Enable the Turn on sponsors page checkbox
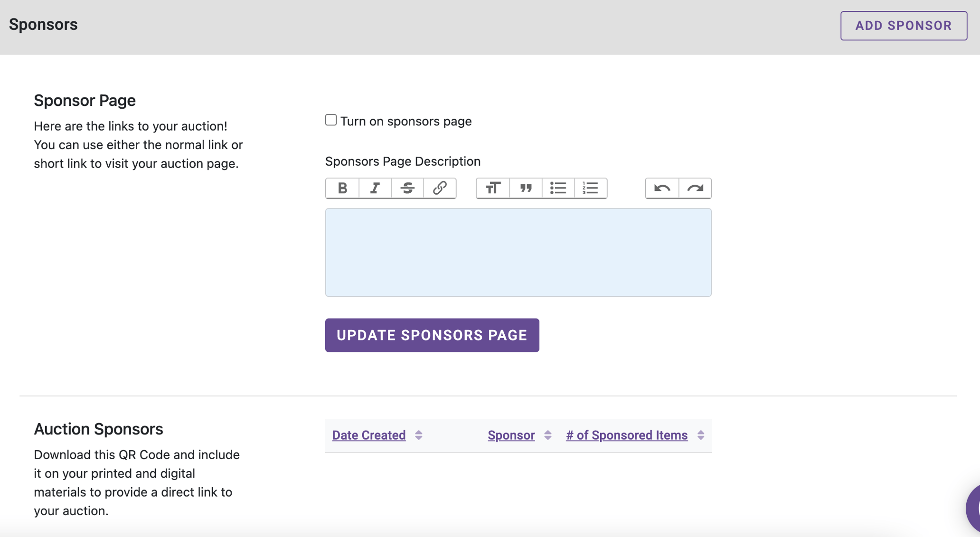The height and width of the screenshot is (537, 980). [x=331, y=120]
